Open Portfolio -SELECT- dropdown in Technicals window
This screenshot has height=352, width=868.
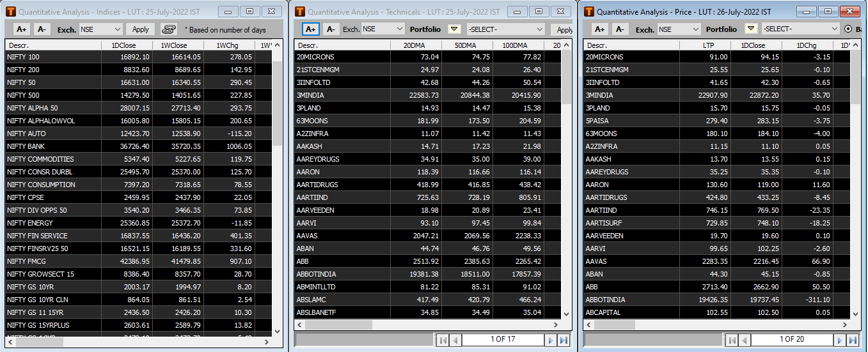coord(505,29)
